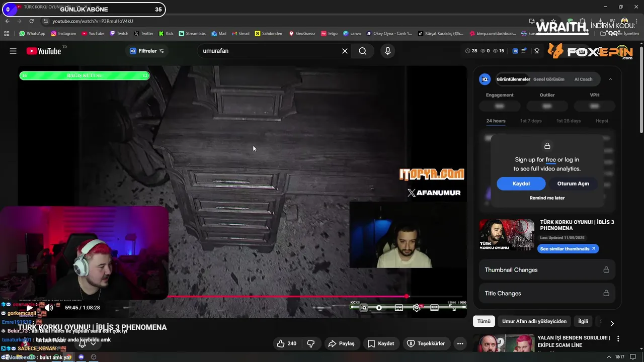Image resolution: width=644 pixels, height=362 pixels.
Task: Open the vidIQ Filtreler filter button
Action: tap(147, 51)
